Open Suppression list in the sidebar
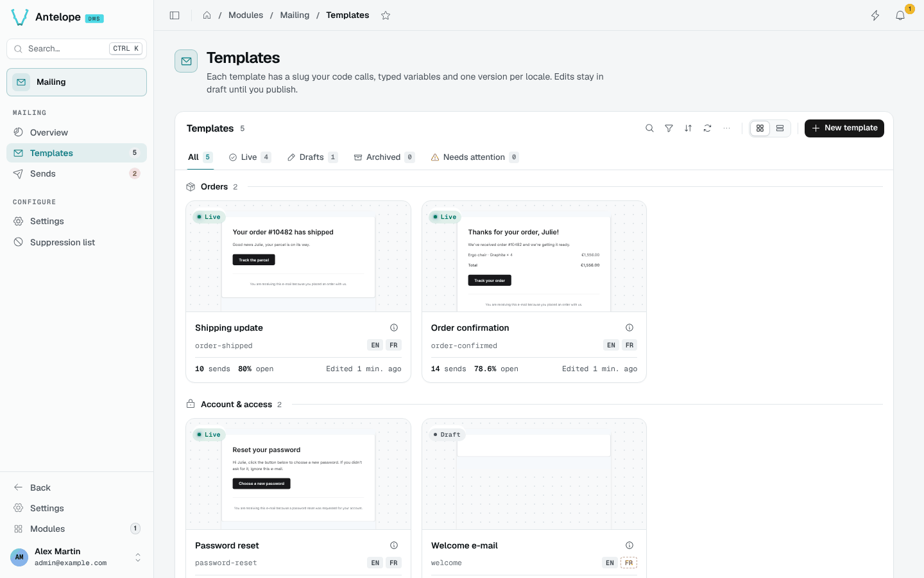Image resolution: width=924 pixels, height=578 pixels. click(76, 242)
